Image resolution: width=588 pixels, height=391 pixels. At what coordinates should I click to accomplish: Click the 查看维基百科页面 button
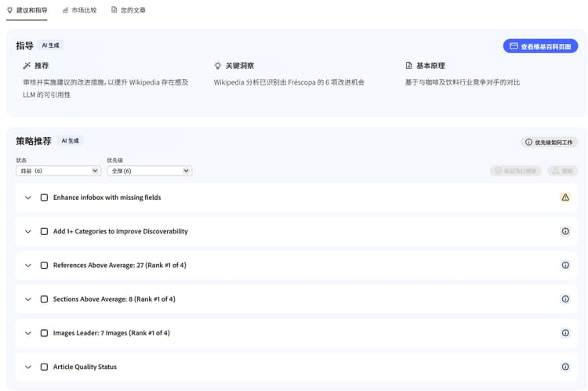[540, 46]
